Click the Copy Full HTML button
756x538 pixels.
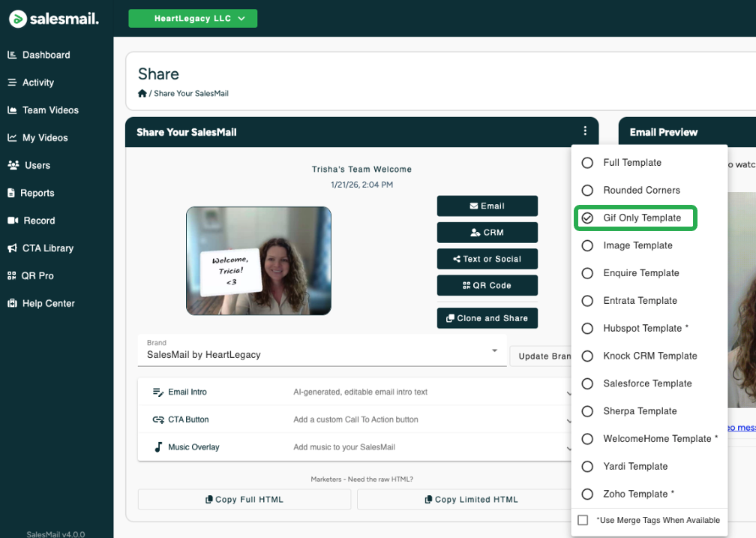[x=244, y=500]
